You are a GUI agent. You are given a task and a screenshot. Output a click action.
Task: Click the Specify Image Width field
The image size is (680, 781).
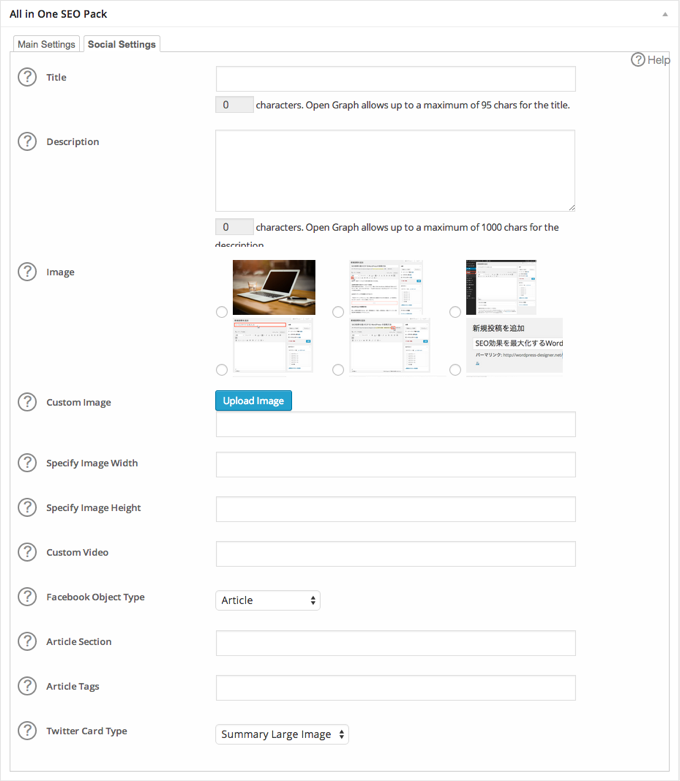[396, 465]
